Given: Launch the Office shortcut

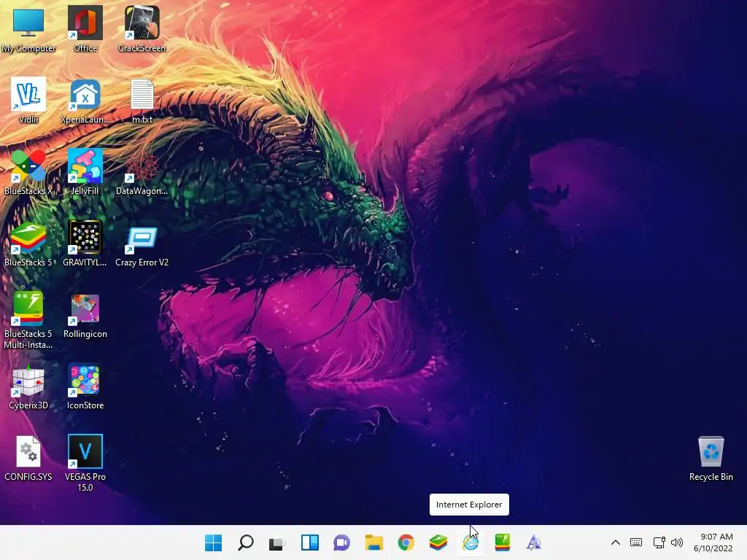Looking at the screenshot, I should point(85,29).
